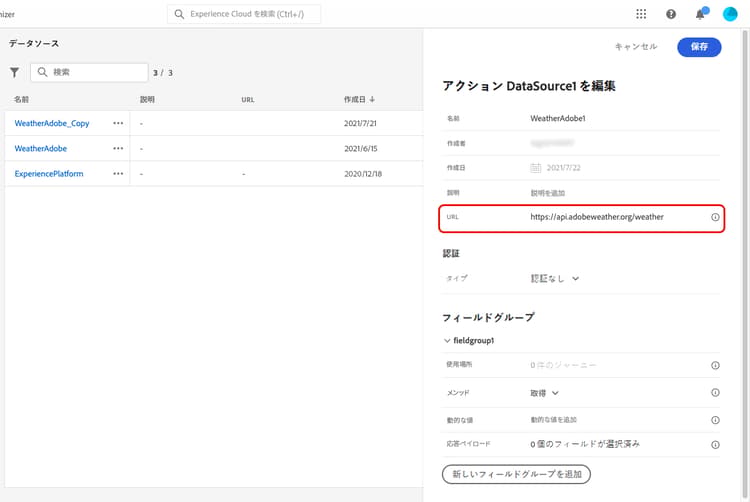Click the date cell 2021/7/21
Viewport: 750px width, 502px height.
[x=360, y=123]
